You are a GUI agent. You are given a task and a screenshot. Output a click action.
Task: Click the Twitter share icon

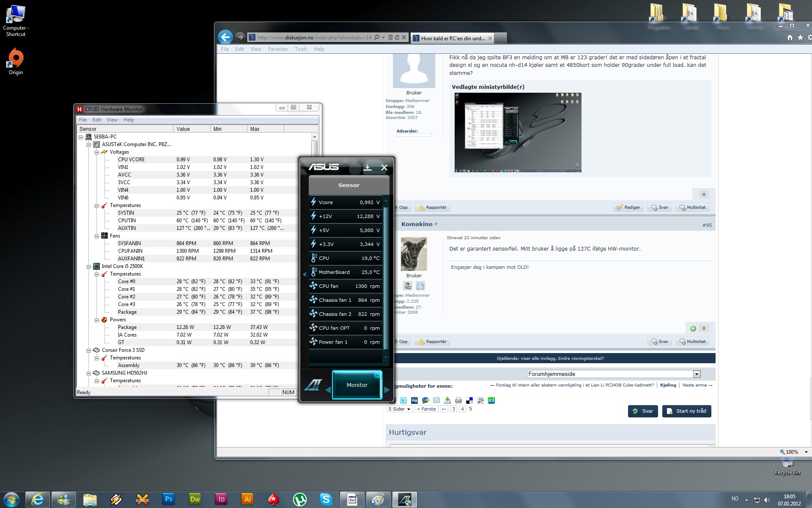[x=403, y=400]
